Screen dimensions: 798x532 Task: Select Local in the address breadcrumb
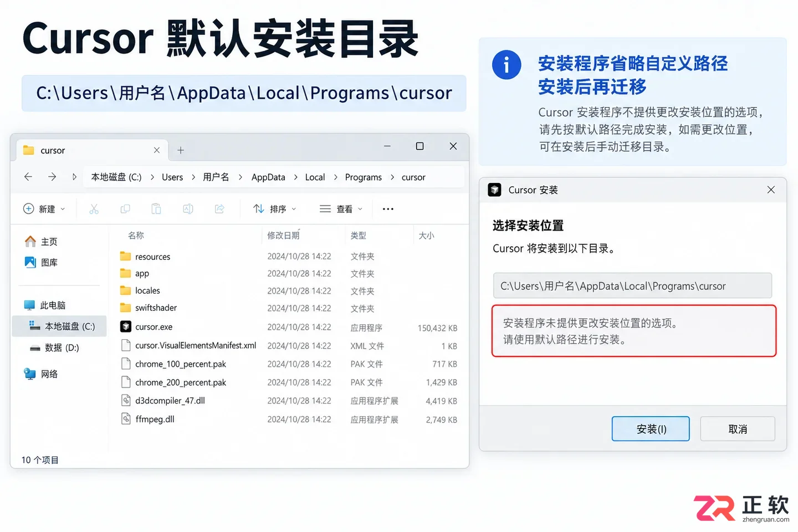[315, 177]
